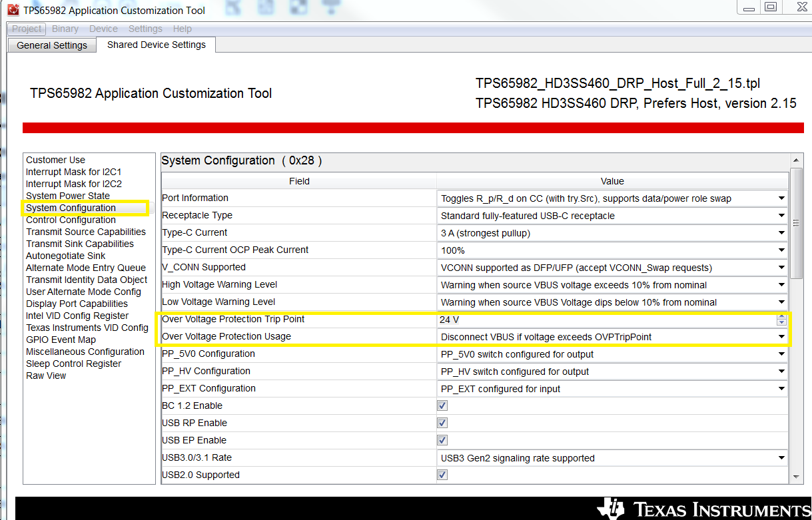Viewport: 812px width, 520px height.
Task: Select GPIO Event Map entry
Action: click(x=61, y=340)
